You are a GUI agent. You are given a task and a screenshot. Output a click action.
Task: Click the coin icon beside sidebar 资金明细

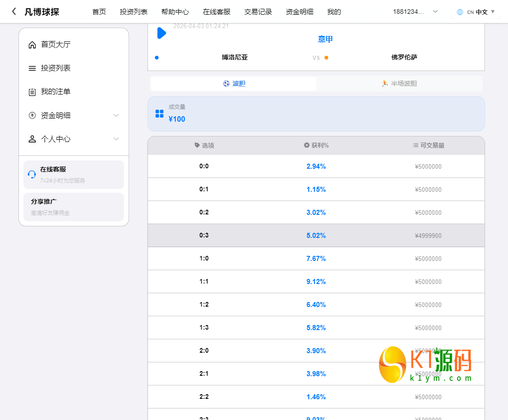coord(32,115)
